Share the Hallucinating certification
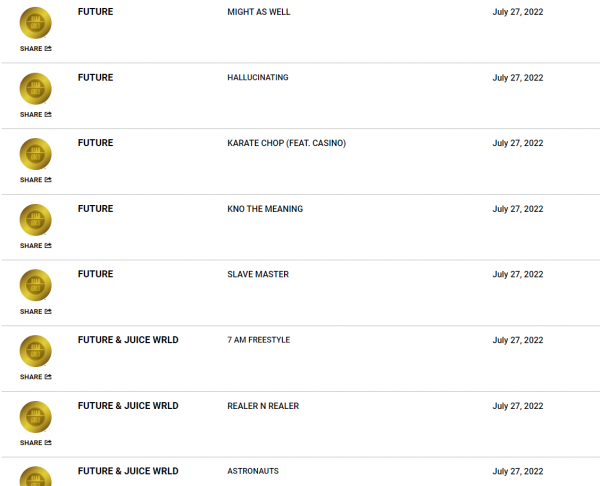The height and width of the screenshot is (486, 600). tap(36, 114)
